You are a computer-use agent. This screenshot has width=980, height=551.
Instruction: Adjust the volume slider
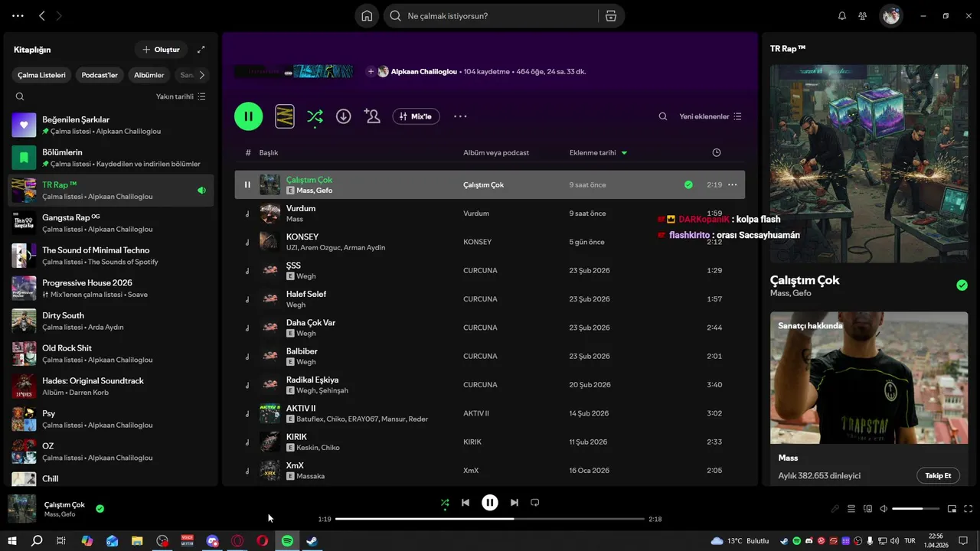(x=916, y=509)
